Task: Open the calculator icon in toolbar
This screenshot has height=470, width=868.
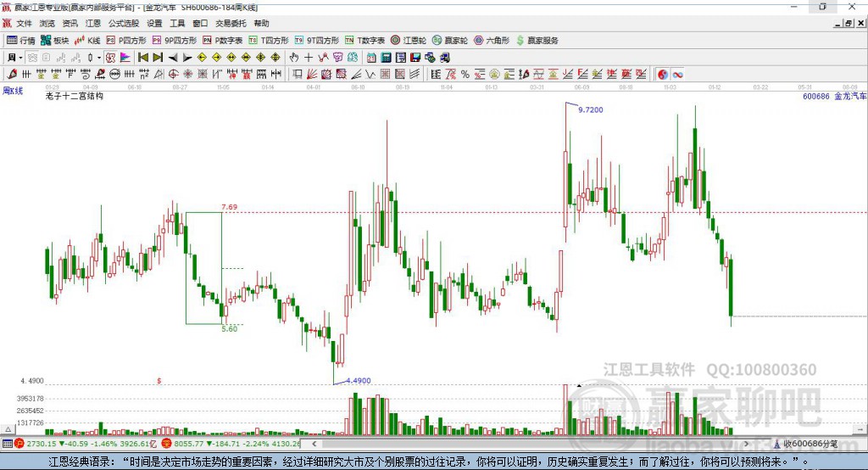Action: pos(386,57)
